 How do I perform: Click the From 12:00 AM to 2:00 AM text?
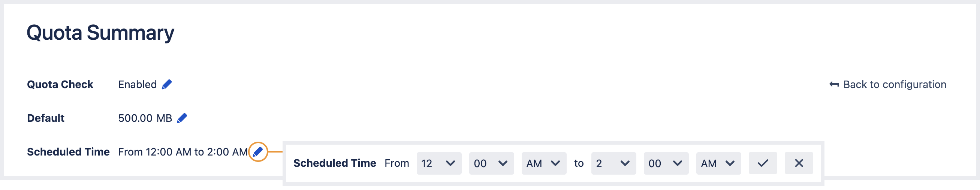click(183, 152)
